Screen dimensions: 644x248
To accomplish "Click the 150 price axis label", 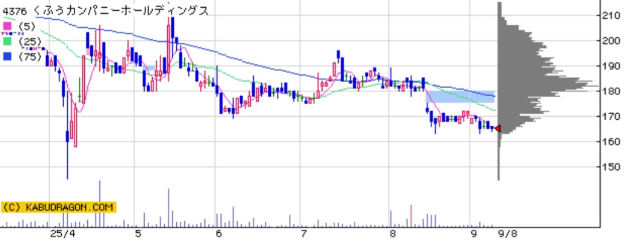I will 612,167.
